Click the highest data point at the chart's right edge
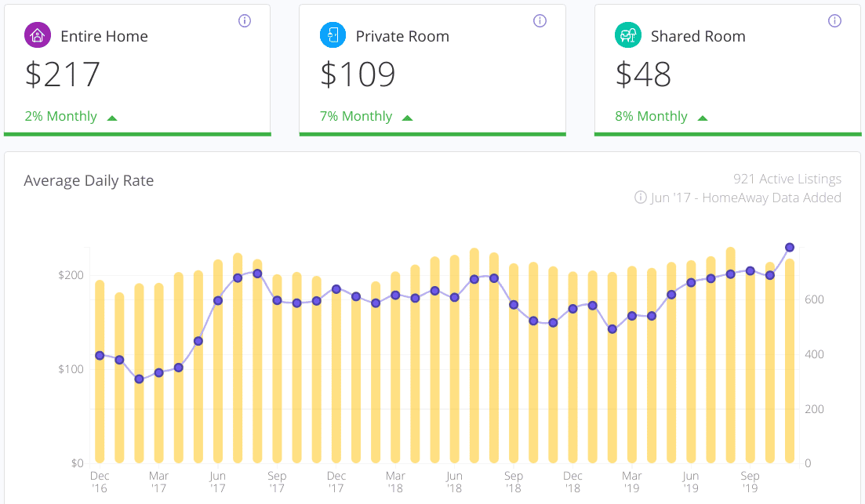Viewport: 865px width, 504px height. (x=790, y=246)
